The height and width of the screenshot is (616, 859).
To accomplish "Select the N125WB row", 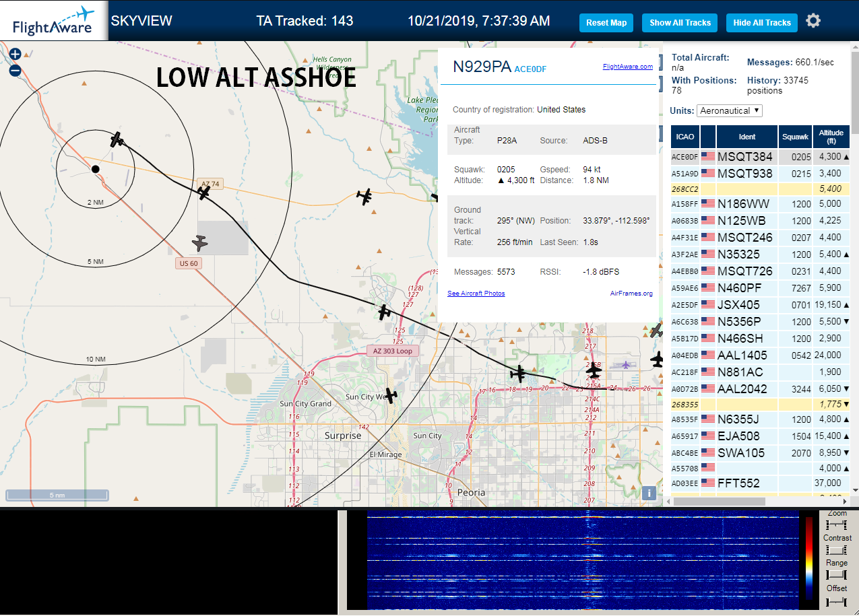I will click(761, 221).
